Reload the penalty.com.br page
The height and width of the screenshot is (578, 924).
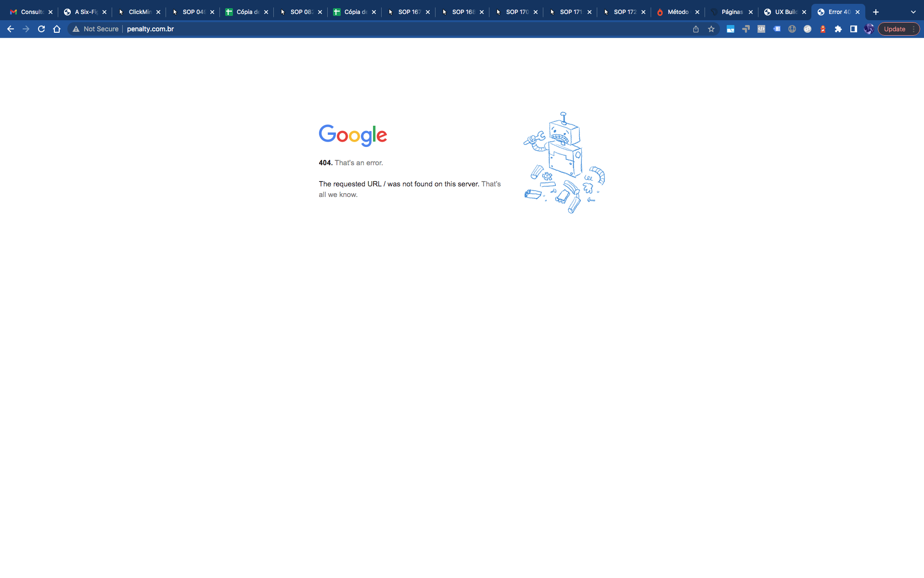pyautogui.click(x=41, y=29)
